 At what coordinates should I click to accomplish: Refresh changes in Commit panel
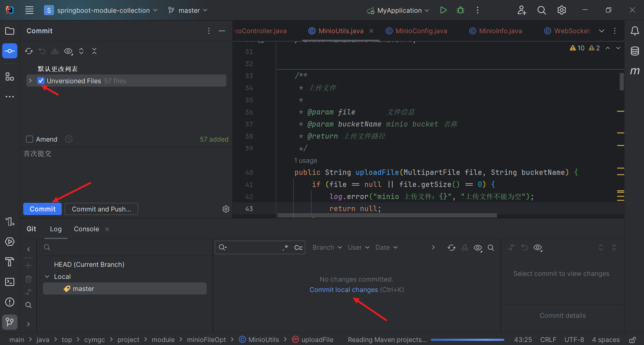coord(29,51)
